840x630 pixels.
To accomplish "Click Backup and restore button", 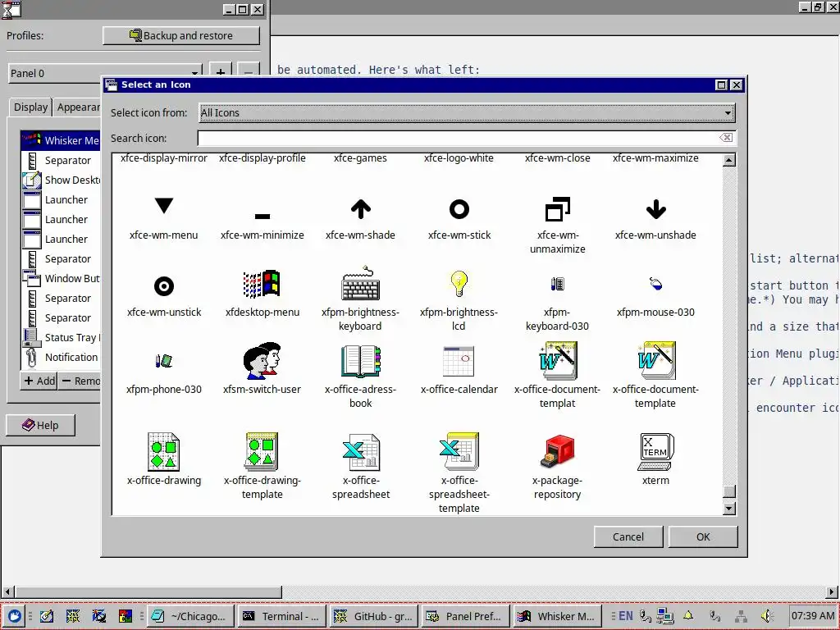I will click(x=181, y=36).
